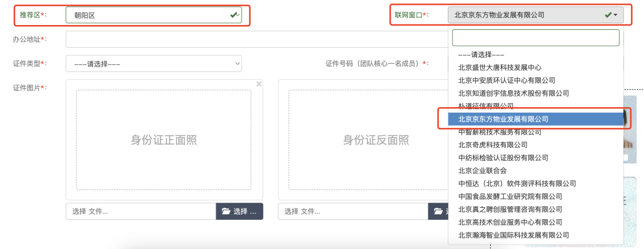
Task: Open the 推荐区 dropdown showing 朝阳区
Action: (x=154, y=15)
